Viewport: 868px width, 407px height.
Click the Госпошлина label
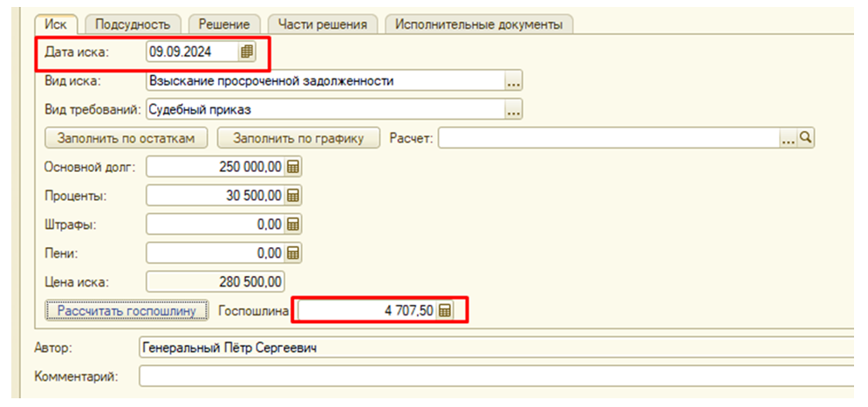coord(254,311)
